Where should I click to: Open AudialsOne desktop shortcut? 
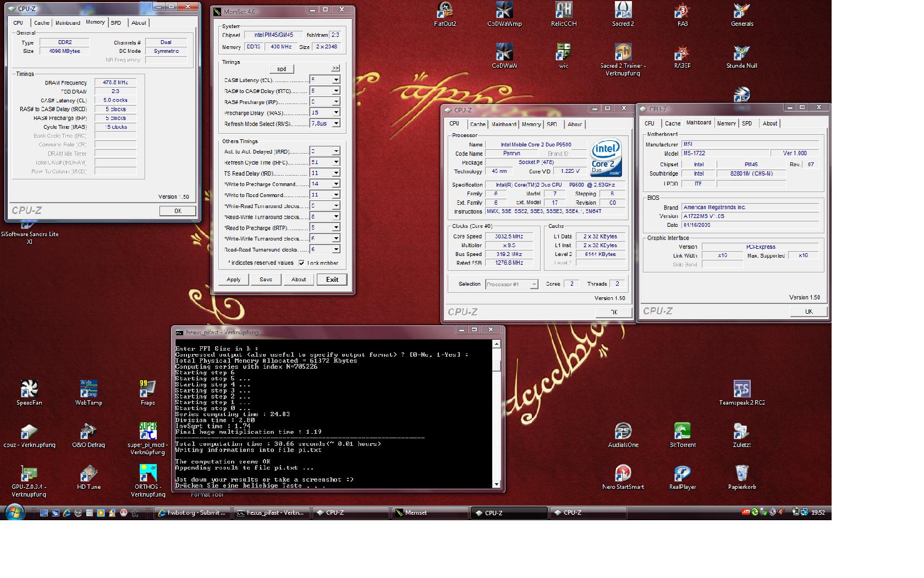(x=623, y=435)
